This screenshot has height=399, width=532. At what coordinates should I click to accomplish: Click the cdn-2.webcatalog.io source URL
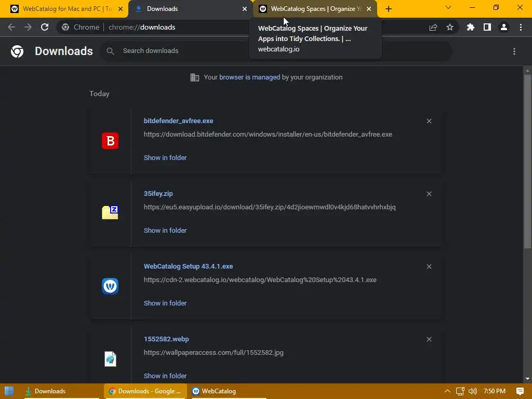click(260, 280)
